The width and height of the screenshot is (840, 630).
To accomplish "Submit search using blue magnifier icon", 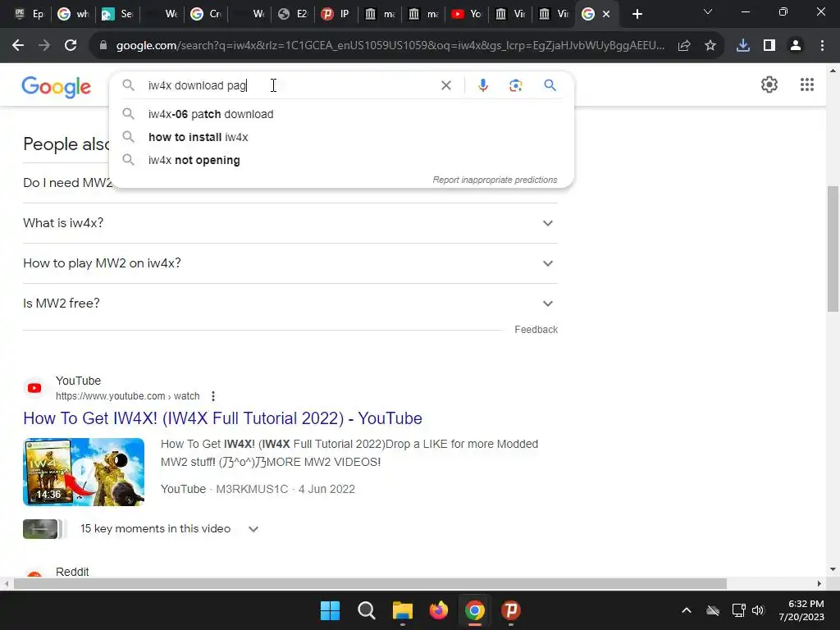I will 550,85.
